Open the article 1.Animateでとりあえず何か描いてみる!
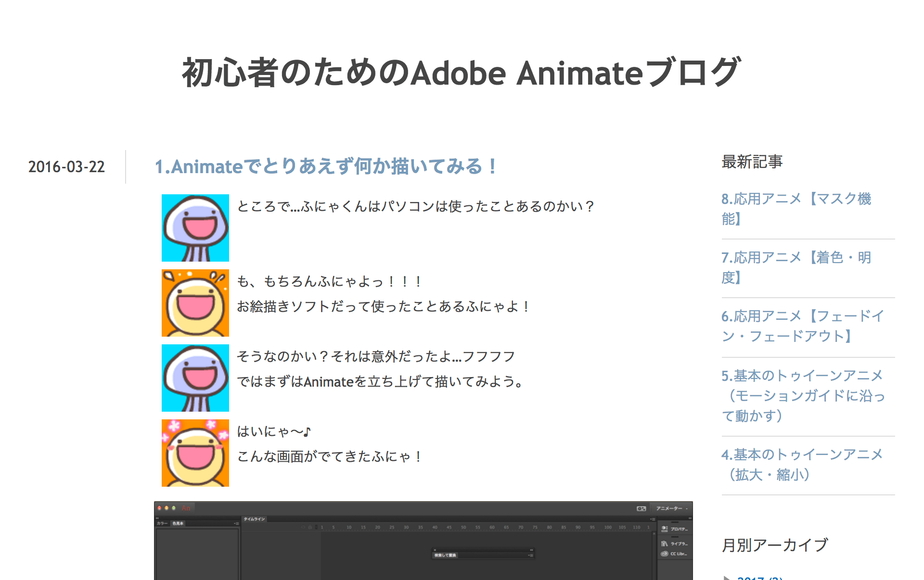The width and height of the screenshot is (924, 580). [326, 166]
